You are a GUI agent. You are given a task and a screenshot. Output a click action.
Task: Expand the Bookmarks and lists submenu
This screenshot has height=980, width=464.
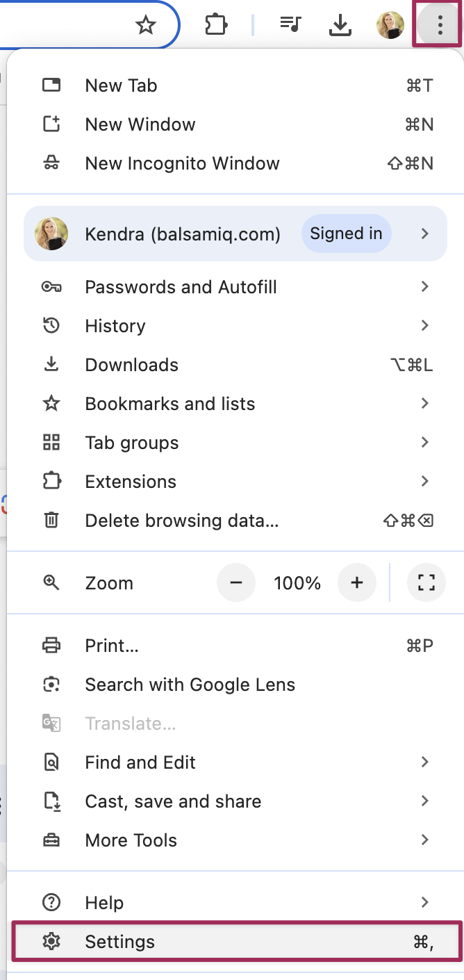[x=425, y=403]
